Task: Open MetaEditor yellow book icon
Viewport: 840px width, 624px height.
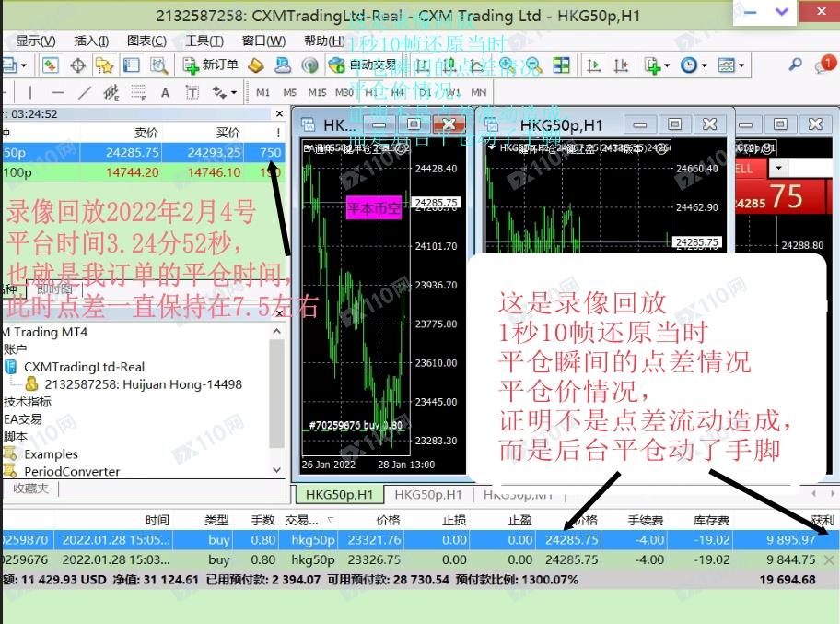Action: point(256,65)
